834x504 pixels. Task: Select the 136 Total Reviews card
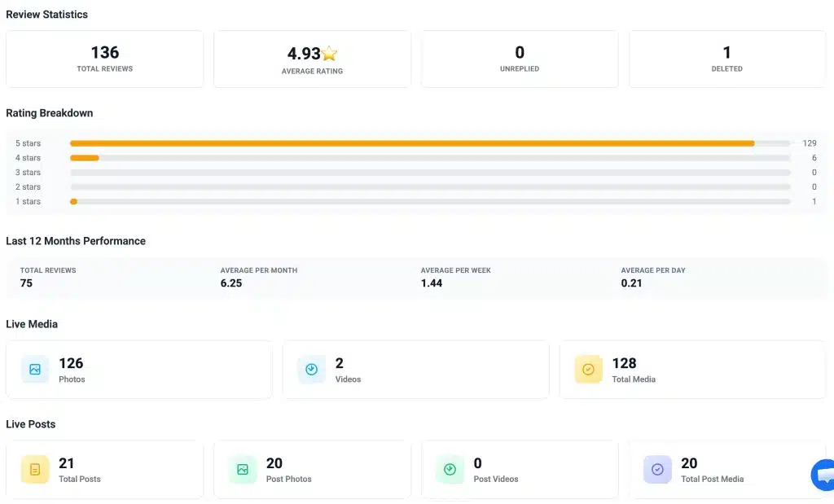105,59
